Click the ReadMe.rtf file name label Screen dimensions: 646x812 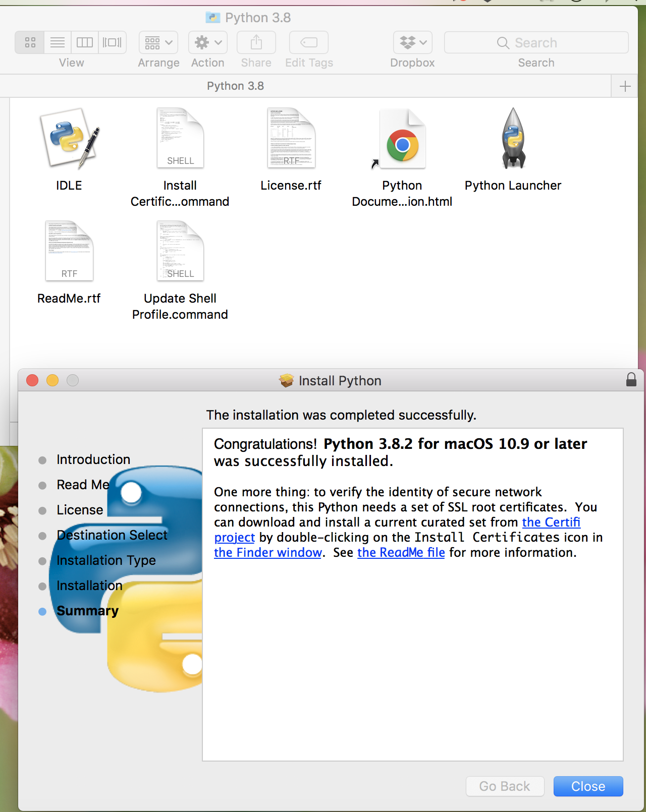(x=69, y=299)
